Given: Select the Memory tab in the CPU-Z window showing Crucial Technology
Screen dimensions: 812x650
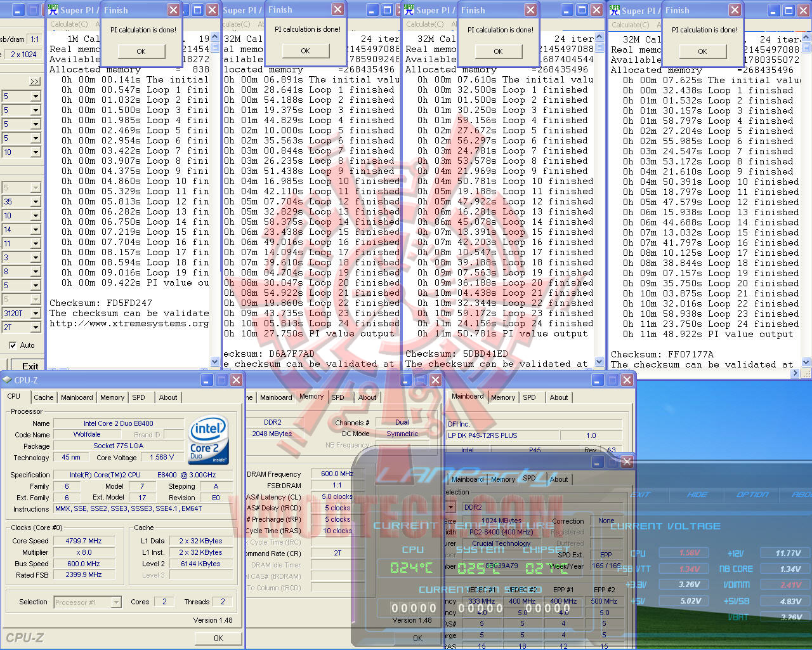Looking at the screenshot, I should click(x=503, y=479).
